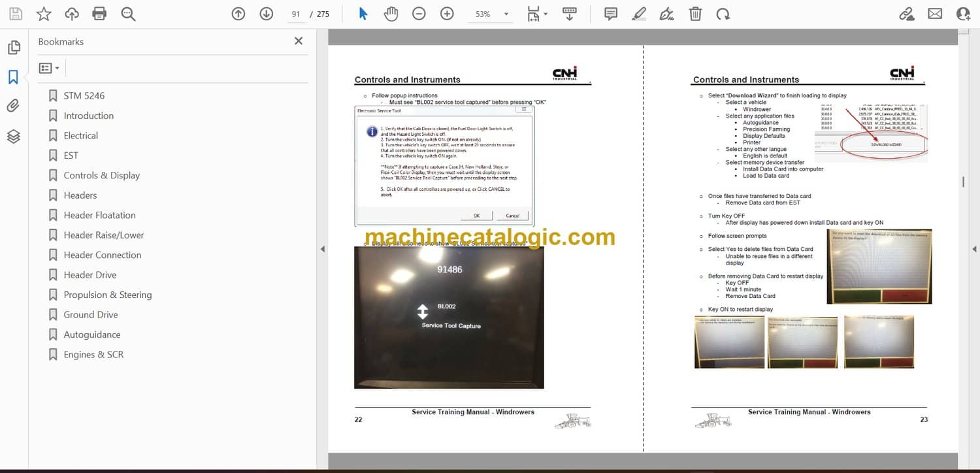Click the "Remove Data card from EST" line
This screenshot has width=980, height=473.
coord(762,203)
